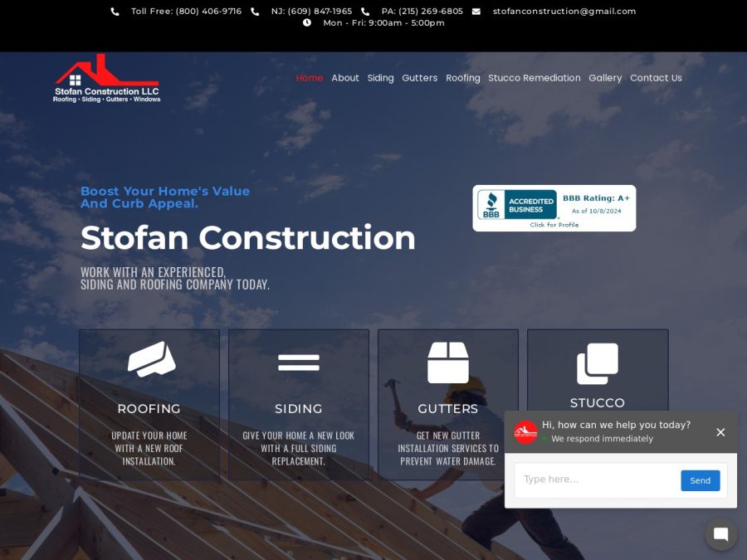Click the Gutters box icon
747x560 pixels.
[448, 363]
